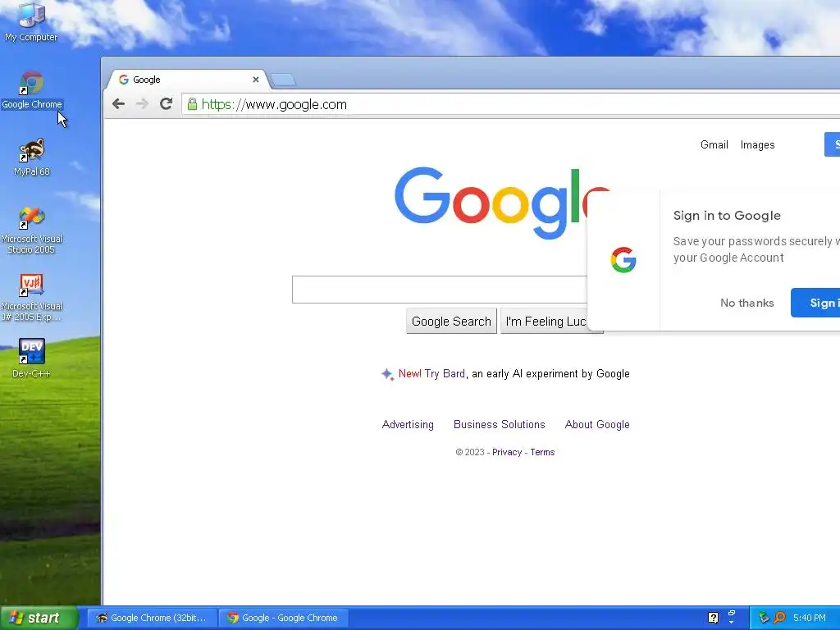
Task: Click Google G icon in sign-in popup
Action: coord(623,260)
